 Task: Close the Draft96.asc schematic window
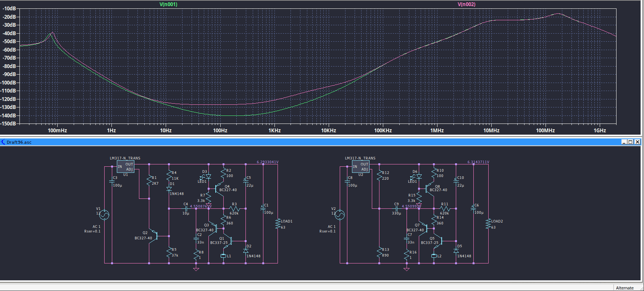coord(638,142)
